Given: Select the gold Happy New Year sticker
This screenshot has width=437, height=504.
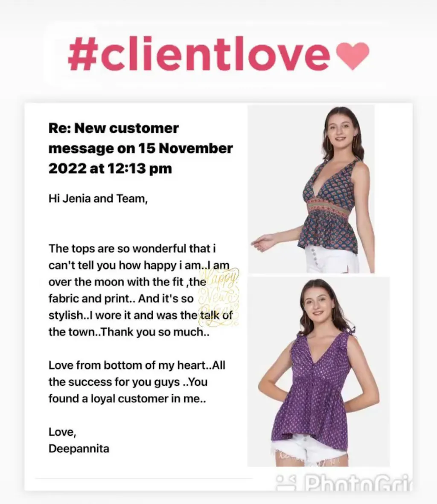Looking at the screenshot, I should pyautogui.click(x=219, y=297).
